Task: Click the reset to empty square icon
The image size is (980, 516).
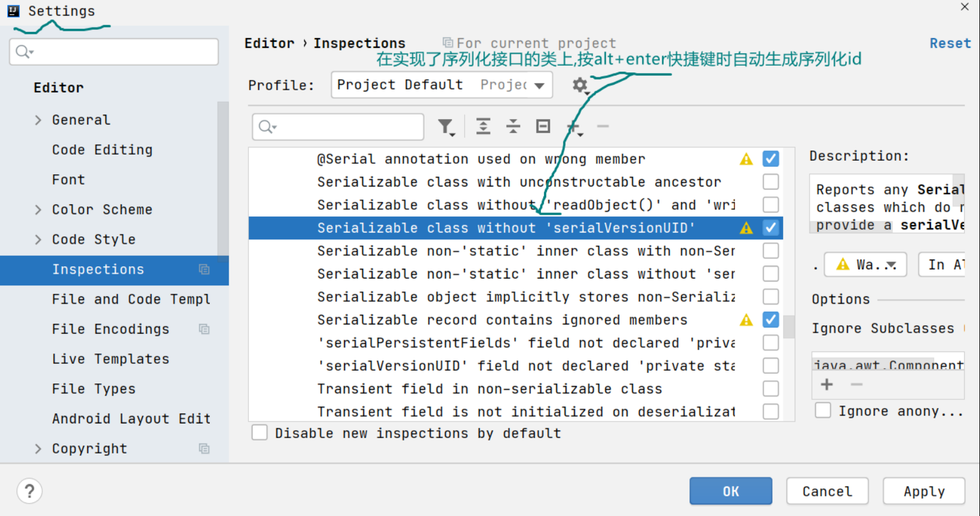Action: coord(543,126)
